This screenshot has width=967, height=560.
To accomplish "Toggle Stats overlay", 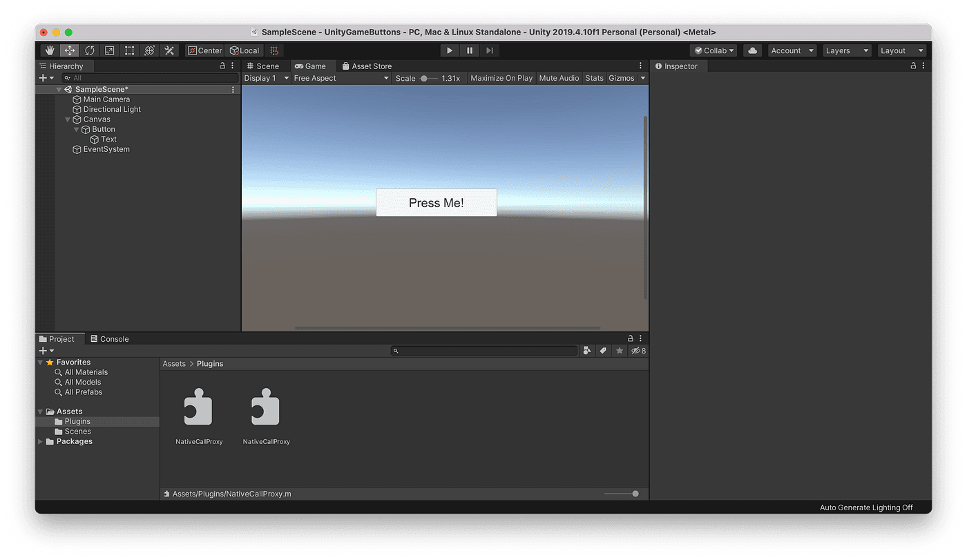I will click(x=594, y=78).
